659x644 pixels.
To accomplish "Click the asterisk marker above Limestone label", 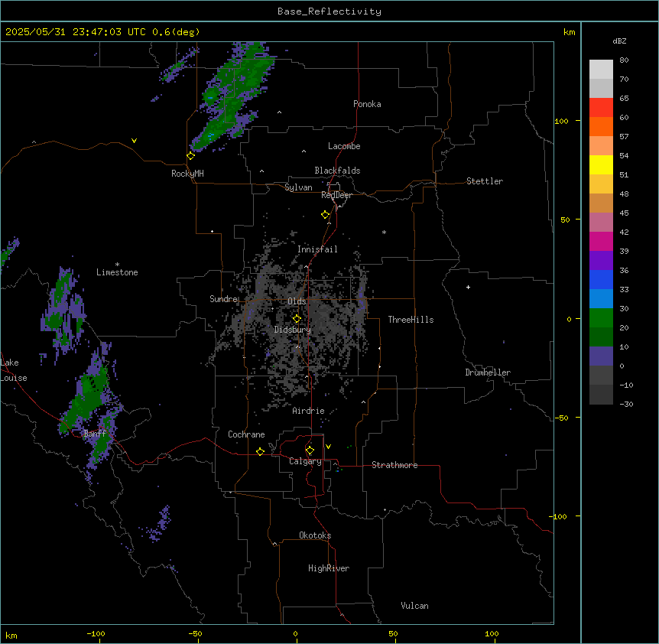I will (117, 265).
